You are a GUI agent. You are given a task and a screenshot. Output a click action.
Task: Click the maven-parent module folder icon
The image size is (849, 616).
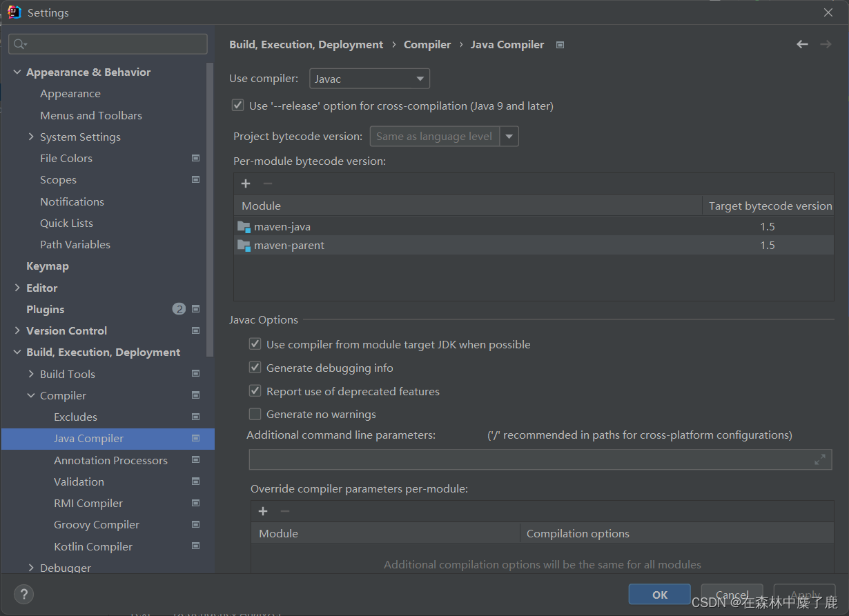(244, 245)
